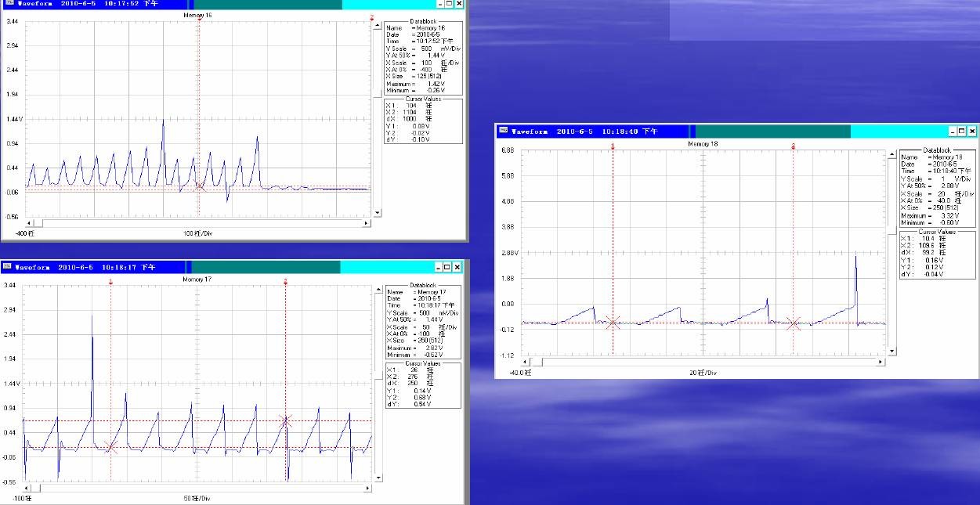This screenshot has width=980, height=505.
Task: Click left arrow of Memory 16 horizontal scrollbar
Action: point(30,224)
